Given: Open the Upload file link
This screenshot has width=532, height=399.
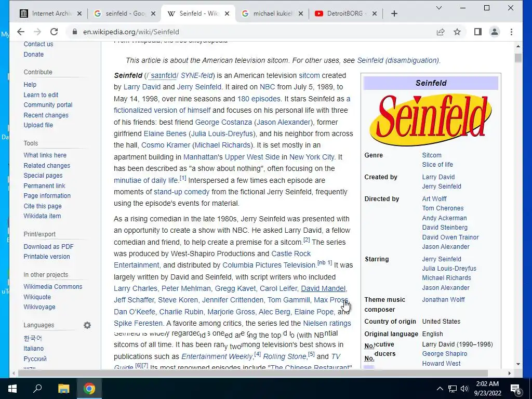Looking at the screenshot, I should (x=38, y=125).
